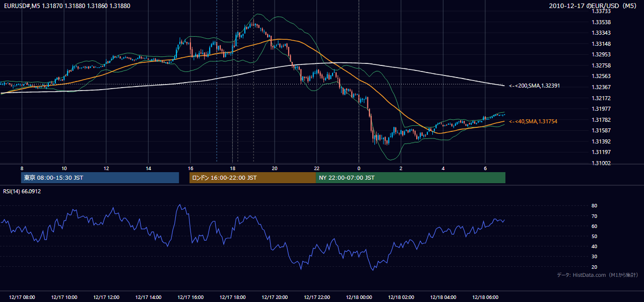
Task: Click the 12/18 00:00 bottom time label
Action: coord(359,297)
